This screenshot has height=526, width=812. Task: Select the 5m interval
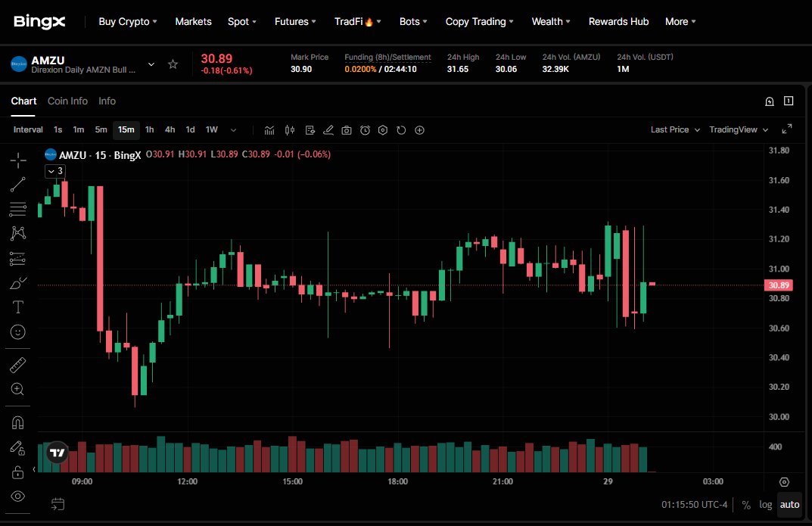click(x=101, y=130)
